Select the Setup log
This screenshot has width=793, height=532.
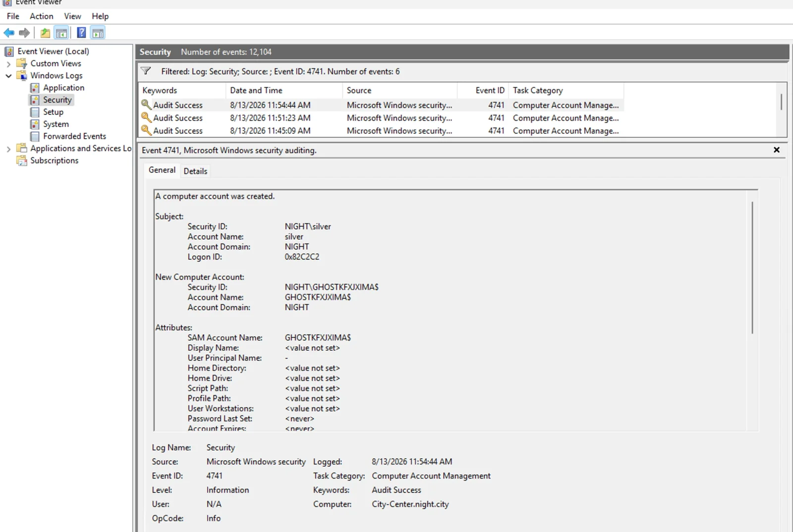pyautogui.click(x=53, y=112)
